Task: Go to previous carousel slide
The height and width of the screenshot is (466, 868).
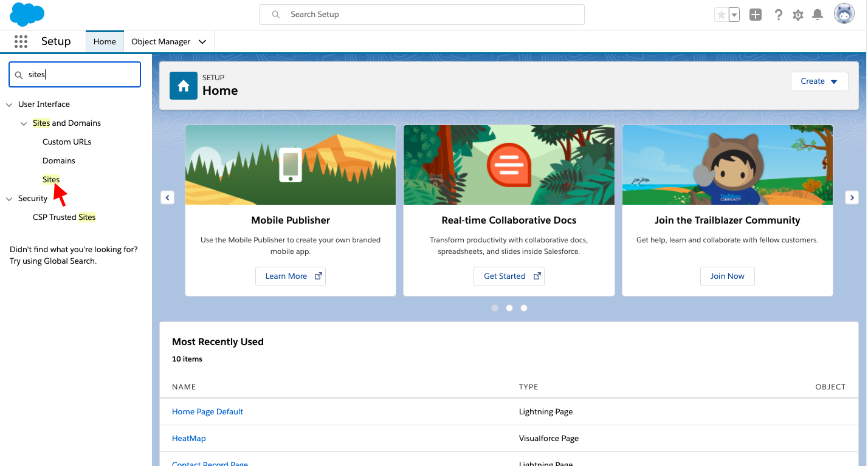Action: pos(168,197)
